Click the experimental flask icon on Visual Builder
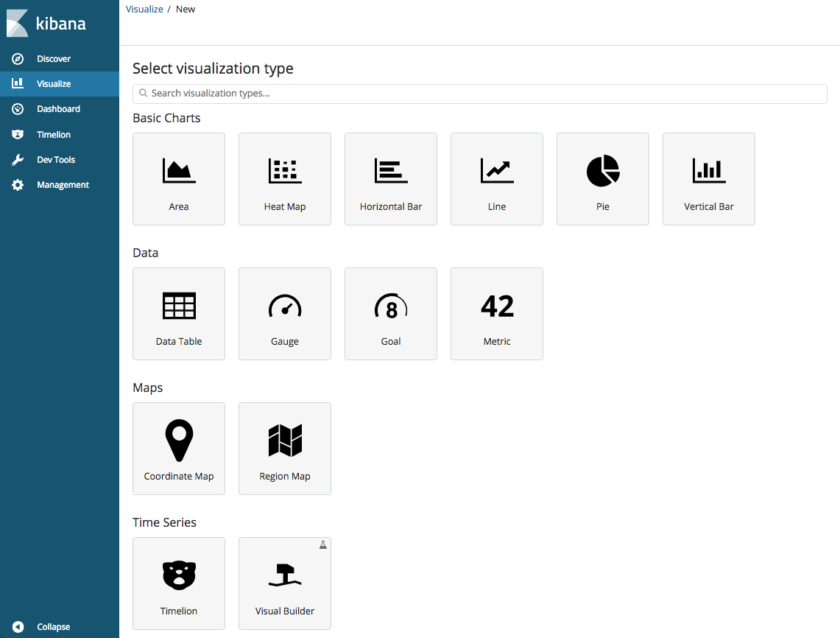The width and height of the screenshot is (840, 638). click(x=323, y=544)
